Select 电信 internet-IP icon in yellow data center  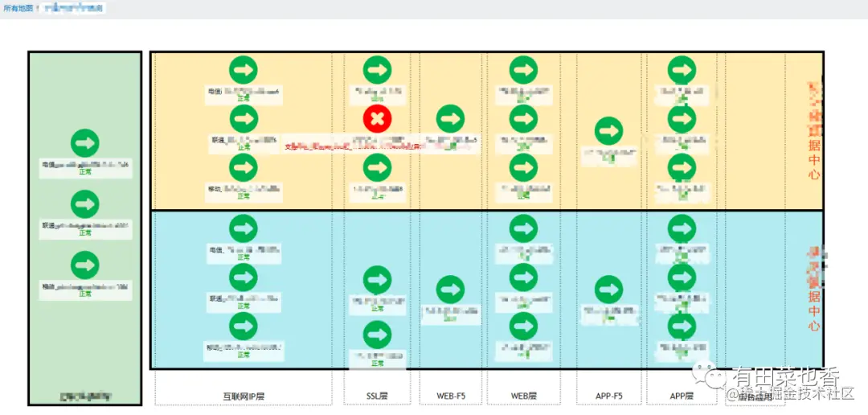[244, 70]
